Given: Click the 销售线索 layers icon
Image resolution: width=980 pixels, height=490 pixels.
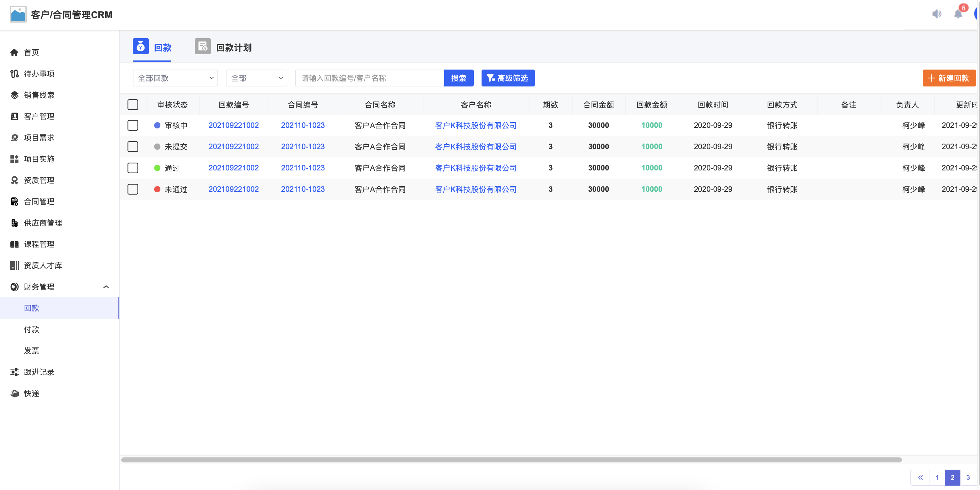Looking at the screenshot, I should point(14,95).
